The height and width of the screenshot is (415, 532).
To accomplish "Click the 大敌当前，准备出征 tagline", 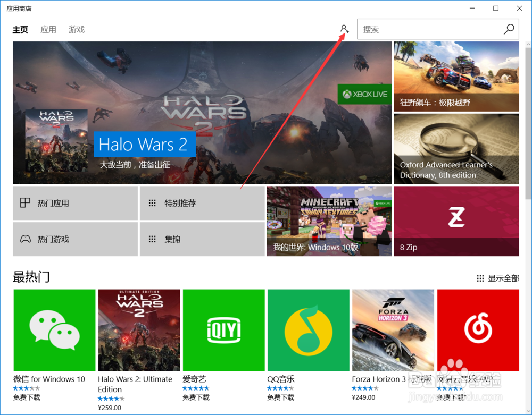I will click(x=135, y=165).
